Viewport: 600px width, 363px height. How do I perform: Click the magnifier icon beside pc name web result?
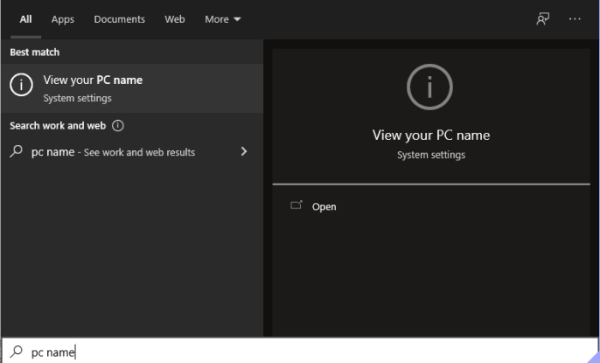(x=16, y=151)
